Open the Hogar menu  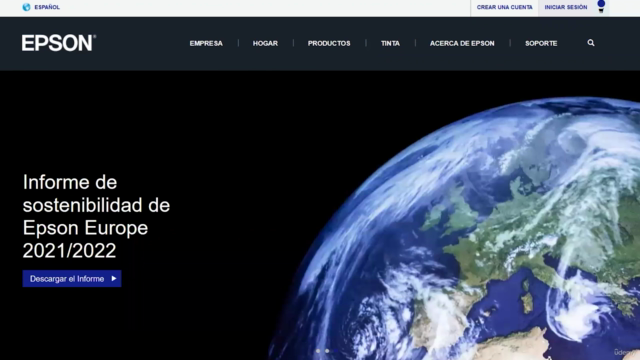click(265, 43)
